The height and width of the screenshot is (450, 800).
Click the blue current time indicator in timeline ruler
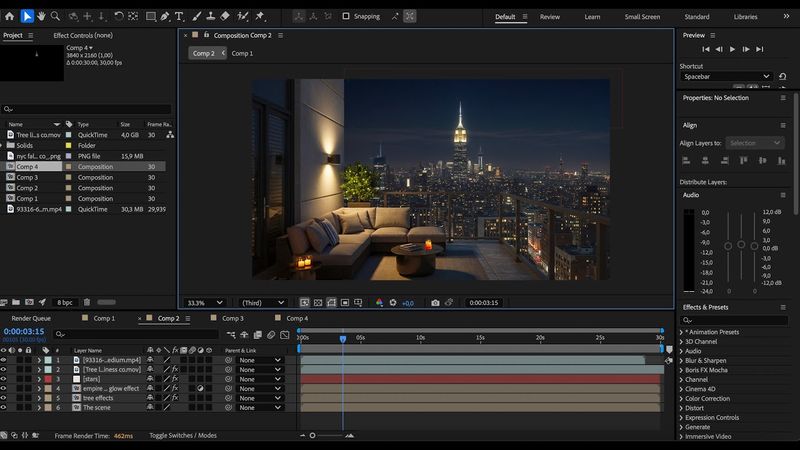343,338
